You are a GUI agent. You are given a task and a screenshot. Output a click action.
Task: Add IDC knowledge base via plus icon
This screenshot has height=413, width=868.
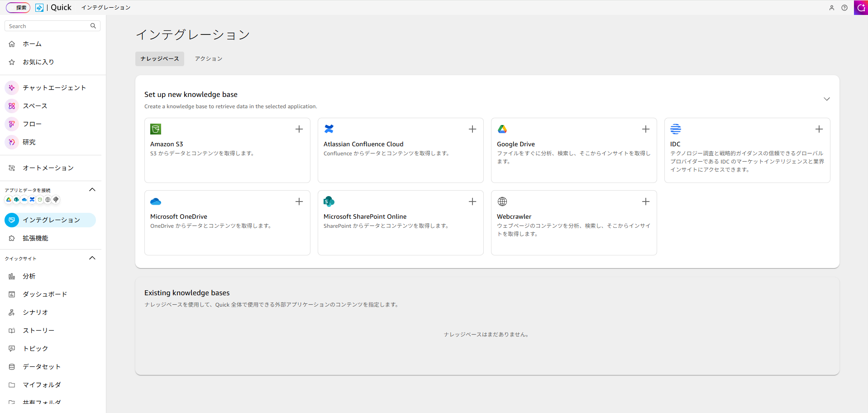point(819,129)
